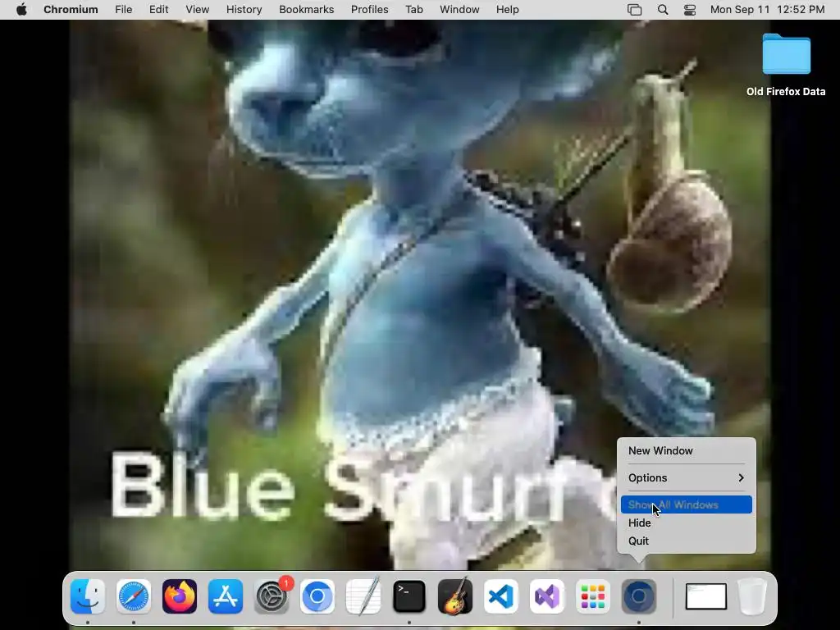
Task: Open minimized window thumbnail in Dock
Action: (706, 596)
